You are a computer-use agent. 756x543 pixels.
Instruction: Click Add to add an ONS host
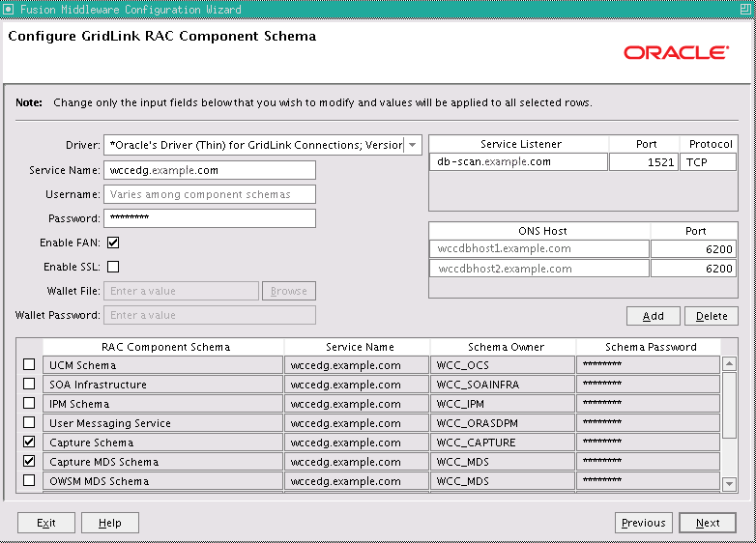click(x=654, y=316)
